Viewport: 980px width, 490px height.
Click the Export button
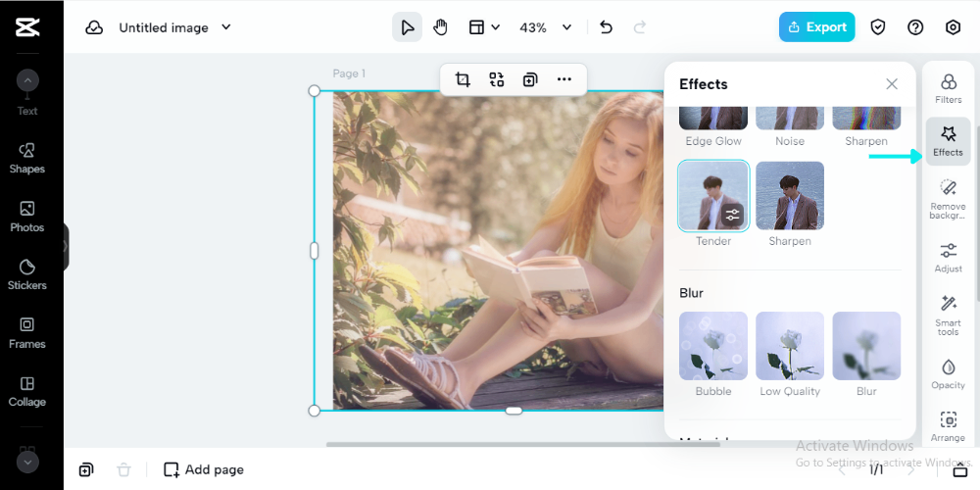817,26
